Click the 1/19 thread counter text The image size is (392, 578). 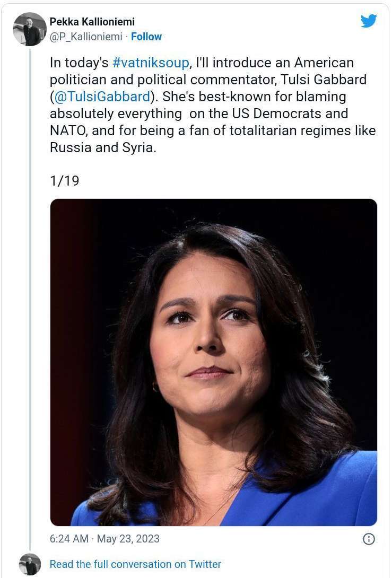[64, 181]
